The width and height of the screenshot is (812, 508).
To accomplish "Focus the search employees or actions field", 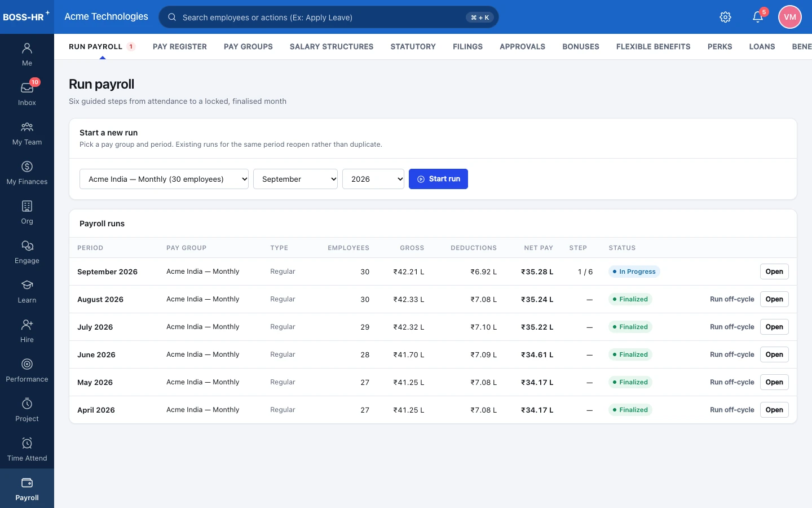I will click(x=329, y=17).
